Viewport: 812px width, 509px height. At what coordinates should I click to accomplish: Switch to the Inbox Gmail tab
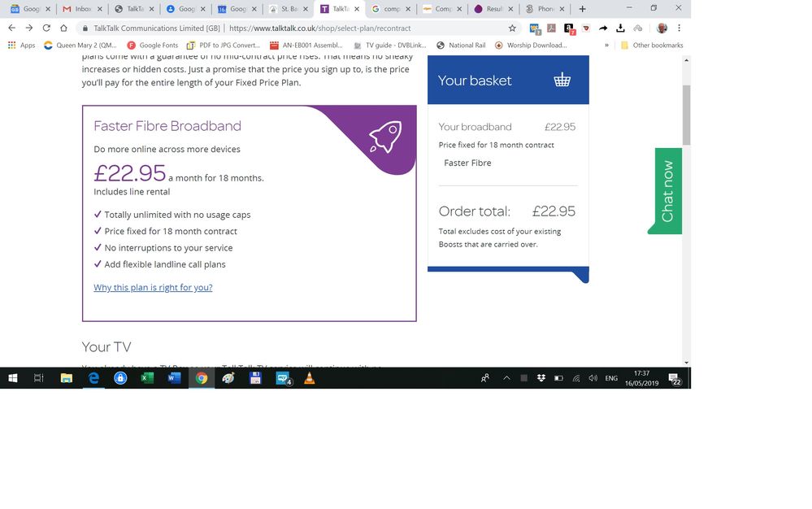click(x=81, y=9)
